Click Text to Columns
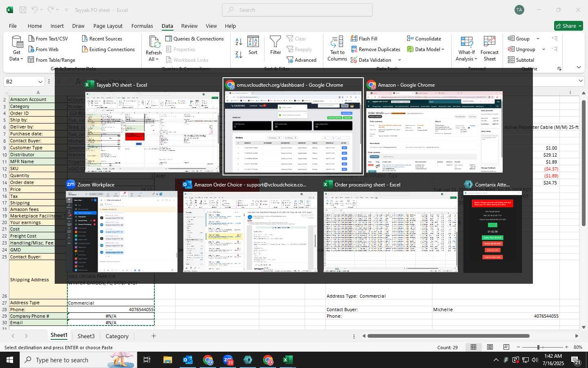This screenshot has height=368, width=588. point(337,48)
